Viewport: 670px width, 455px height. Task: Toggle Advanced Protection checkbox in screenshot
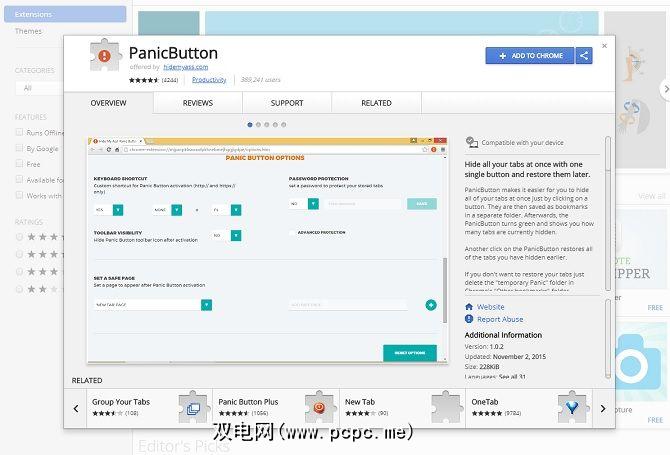[292, 233]
